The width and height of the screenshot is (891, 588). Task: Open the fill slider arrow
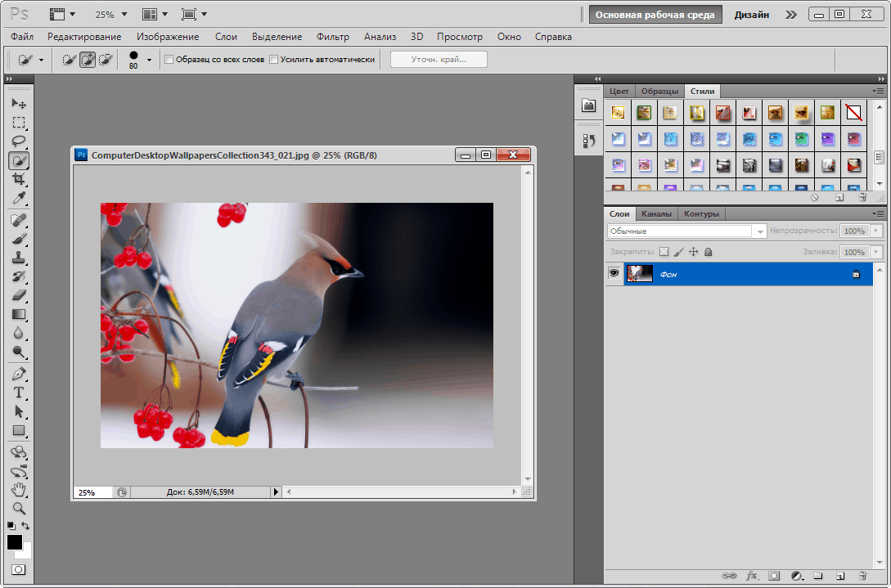click(x=875, y=252)
